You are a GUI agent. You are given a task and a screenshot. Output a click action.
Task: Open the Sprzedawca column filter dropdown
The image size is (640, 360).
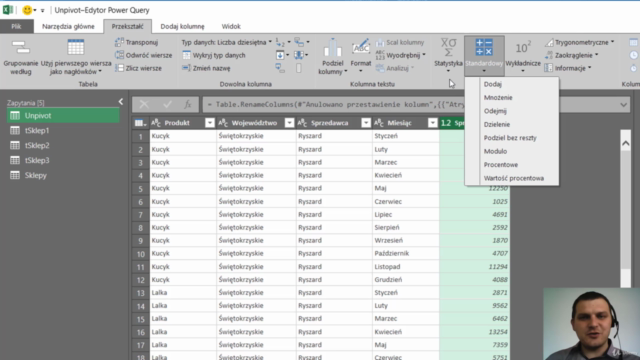click(366, 123)
